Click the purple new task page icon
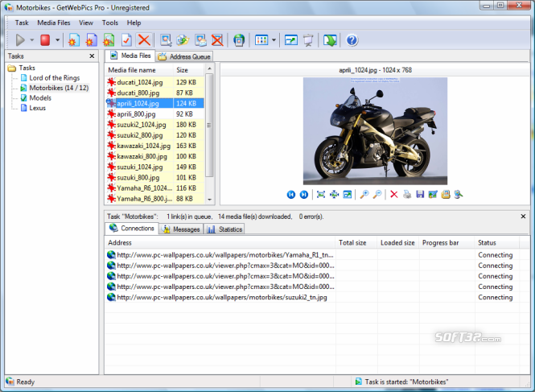The height and width of the screenshot is (392, 535). [91, 40]
